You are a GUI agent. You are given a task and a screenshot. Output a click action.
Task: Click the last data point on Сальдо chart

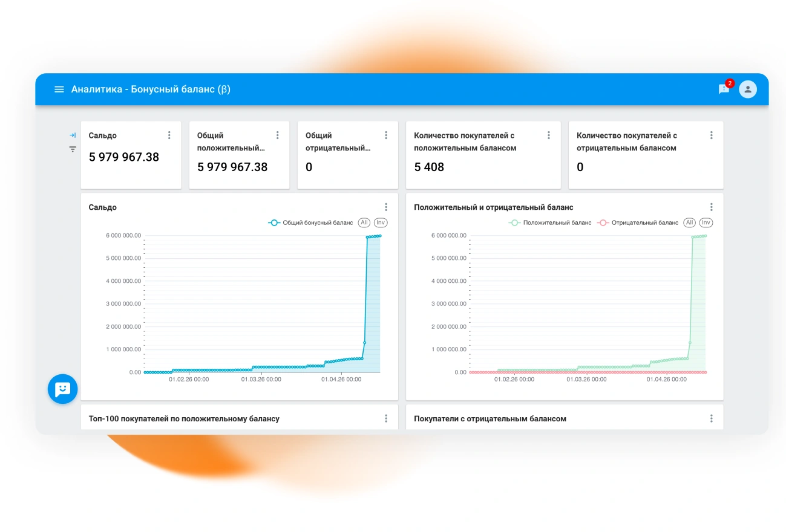[x=380, y=236]
